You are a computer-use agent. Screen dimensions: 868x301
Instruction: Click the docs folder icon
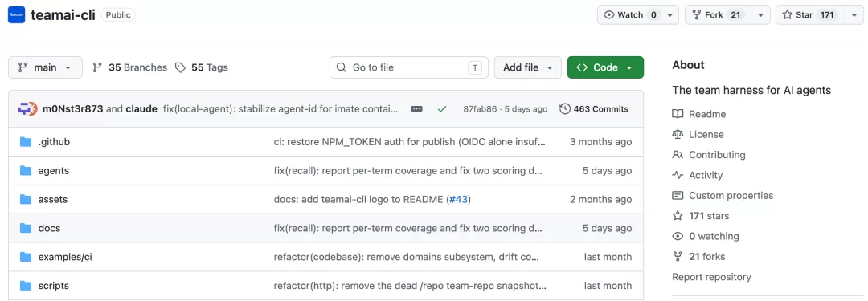click(x=26, y=228)
